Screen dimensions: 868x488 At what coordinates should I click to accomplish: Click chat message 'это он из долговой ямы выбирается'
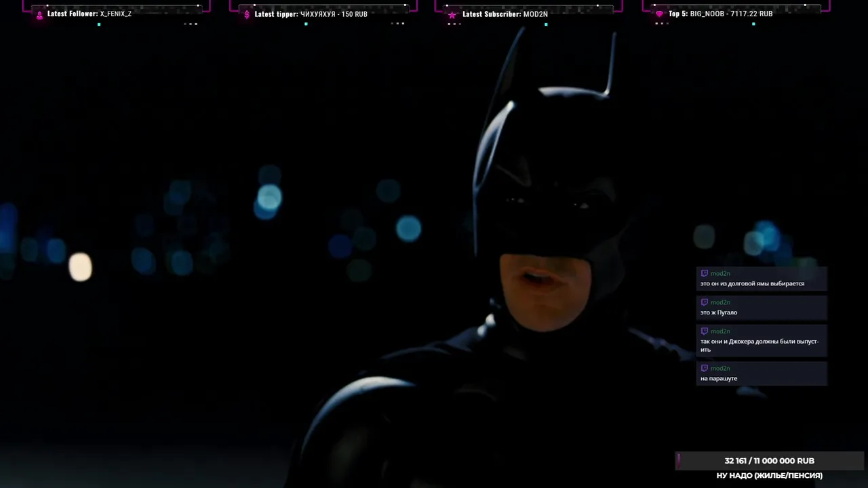tap(752, 283)
